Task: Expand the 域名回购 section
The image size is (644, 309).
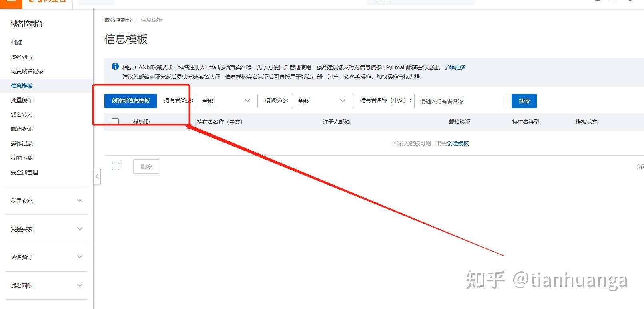Action: (x=46, y=285)
